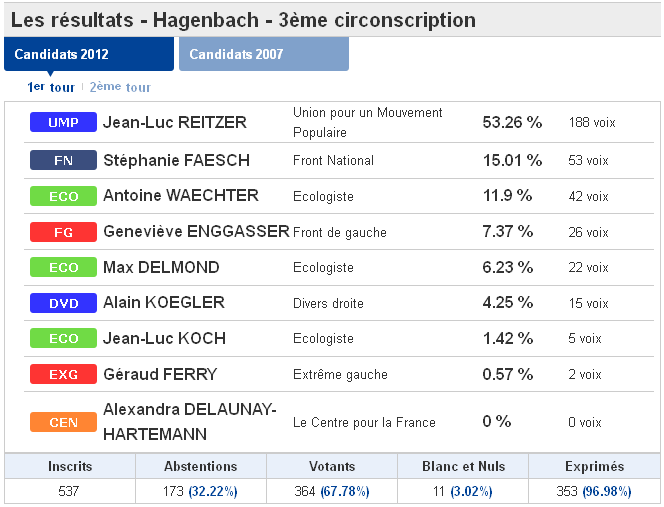Click Jean-Luc KOCH's ECO badge
The image size is (664, 507).
63,338
